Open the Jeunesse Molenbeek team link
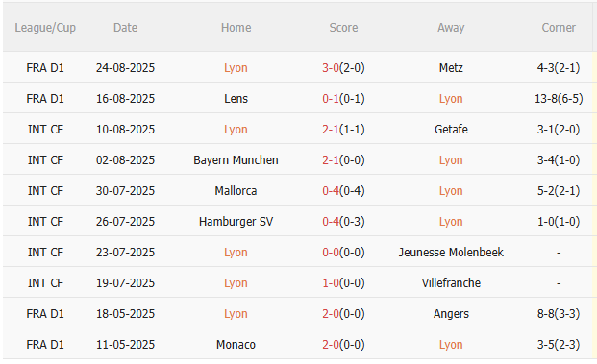The height and width of the screenshot is (364, 597). (451, 253)
